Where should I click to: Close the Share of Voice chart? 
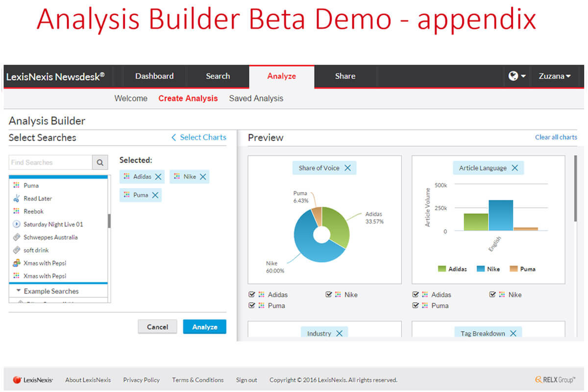347,168
